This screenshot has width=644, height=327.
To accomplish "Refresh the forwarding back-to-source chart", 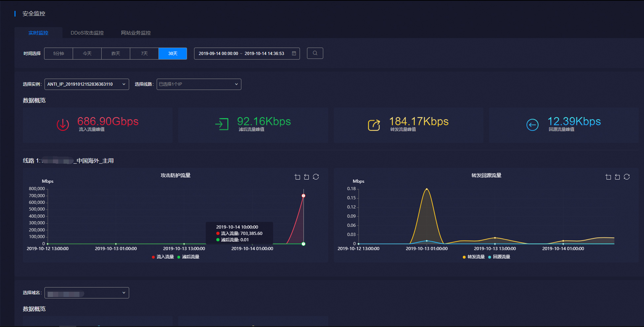I will click(x=626, y=177).
